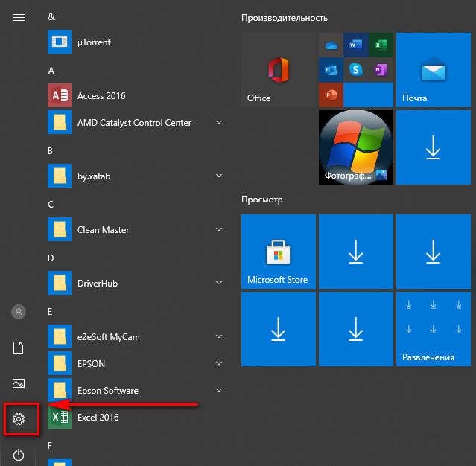
Task: Click the AMD Catalyst Control Center folder icon
Action: (60, 122)
